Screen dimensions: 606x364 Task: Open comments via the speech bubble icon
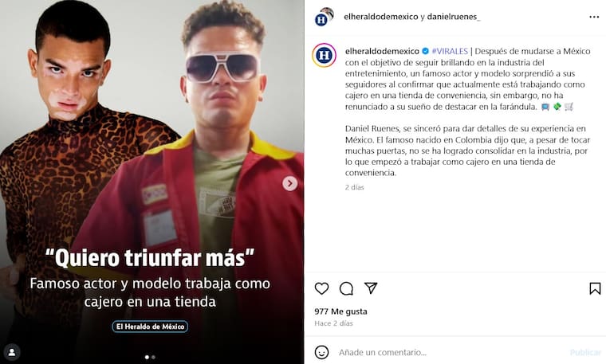click(x=346, y=288)
